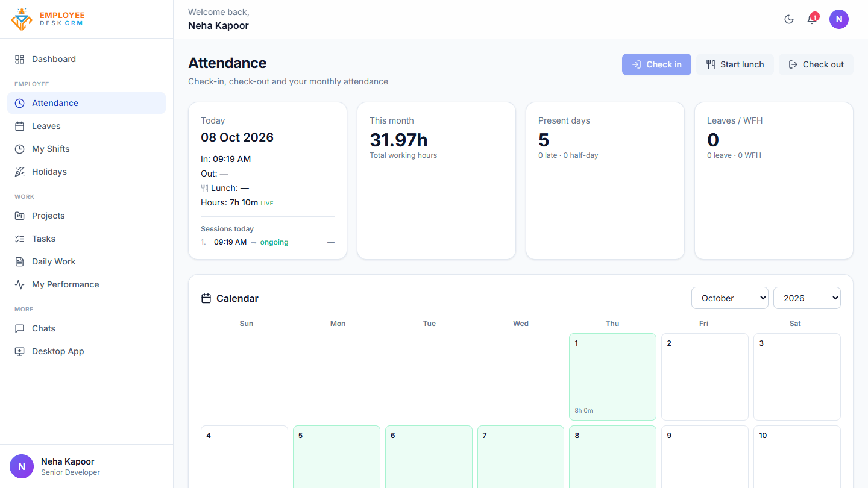The height and width of the screenshot is (488, 868).
Task: Open notifications from the bell icon
Action: [811, 19]
